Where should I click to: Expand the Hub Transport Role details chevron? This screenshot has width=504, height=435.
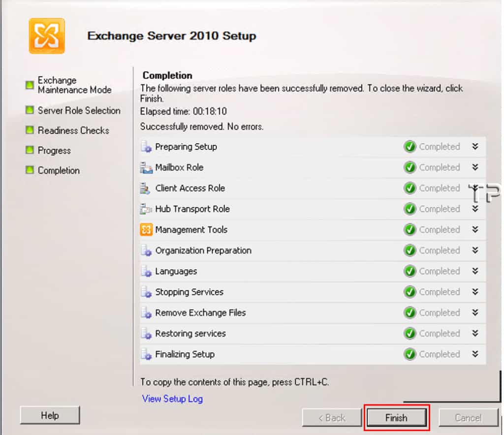click(x=475, y=209)
